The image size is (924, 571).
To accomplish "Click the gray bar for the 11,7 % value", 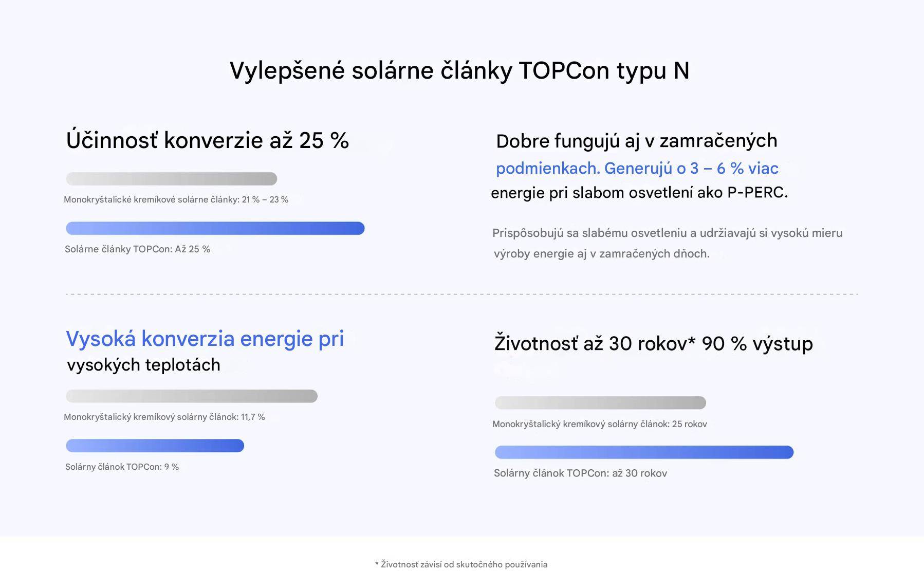I will pyautogui.click(x=192, y=396).
